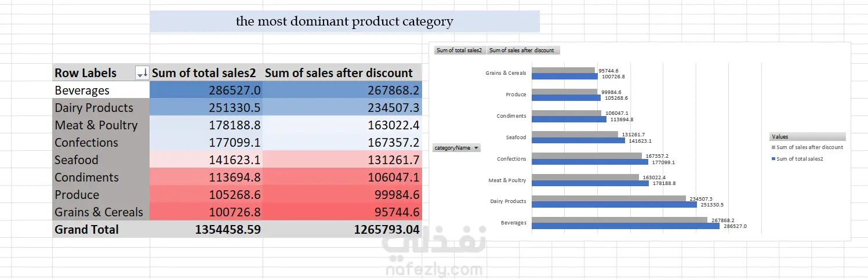This screenshot has height=279, width=868.
Task: Select the 'Sum of total sales2' column header
Action: point(206,73)
